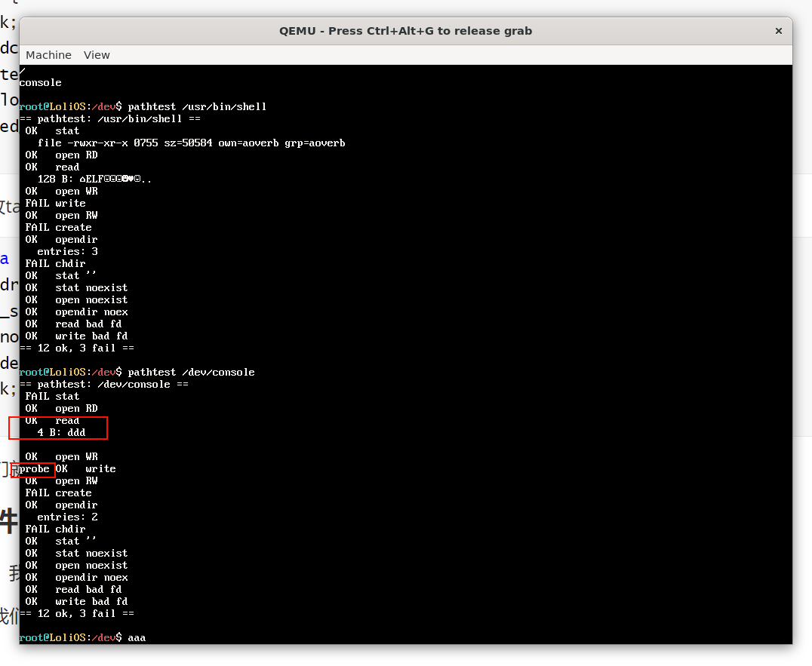Close the QEMU window
The height and width of the screenshot is (666, 812).
778,31
